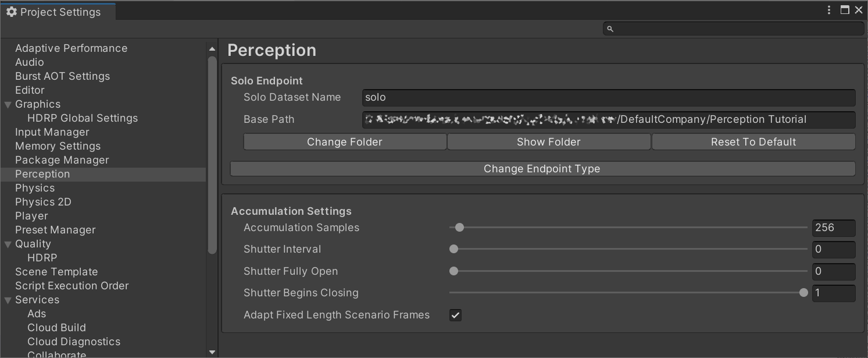Select the Project Settings tab
The width and height of the screenshot is (868, 358).
tap(58, 12)
